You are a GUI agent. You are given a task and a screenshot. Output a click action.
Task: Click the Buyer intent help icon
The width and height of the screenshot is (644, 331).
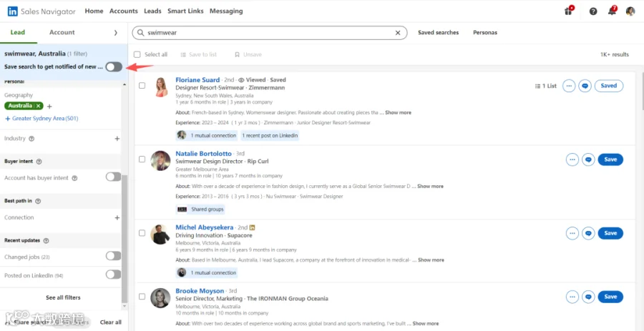pos(39,162)
